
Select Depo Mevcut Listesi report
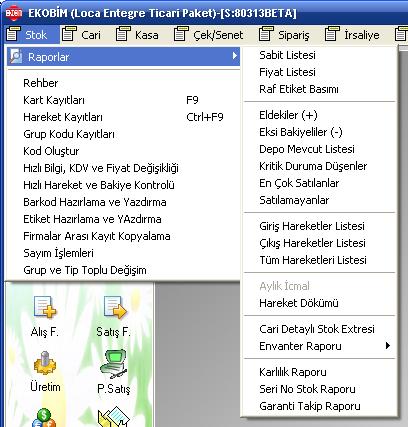click(307, 149)
